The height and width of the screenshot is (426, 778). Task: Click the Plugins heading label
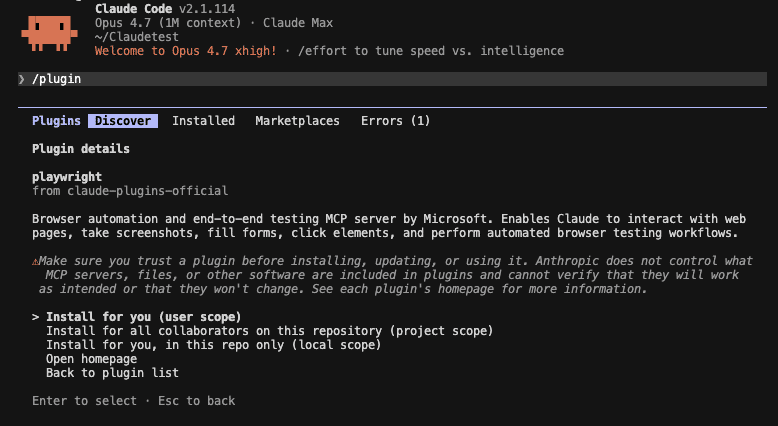(x=56, y=121)
